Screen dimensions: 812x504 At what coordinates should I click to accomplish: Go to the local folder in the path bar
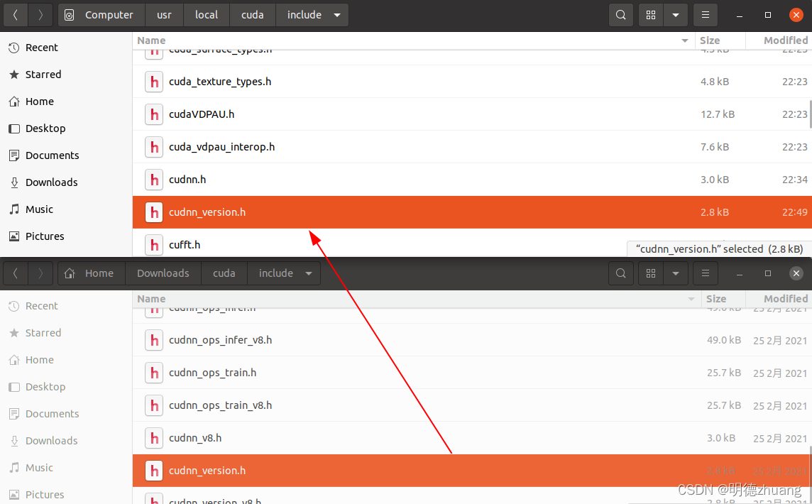(206, 15)
